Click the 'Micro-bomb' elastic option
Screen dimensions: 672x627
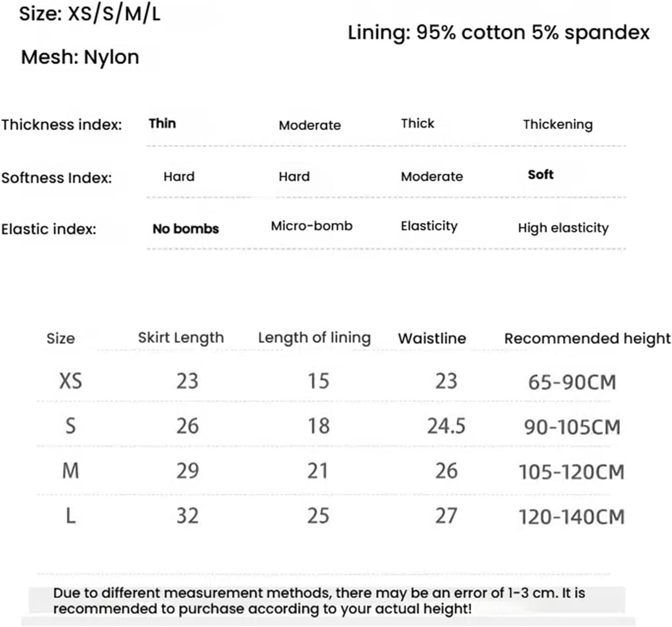tap(312, 226)
